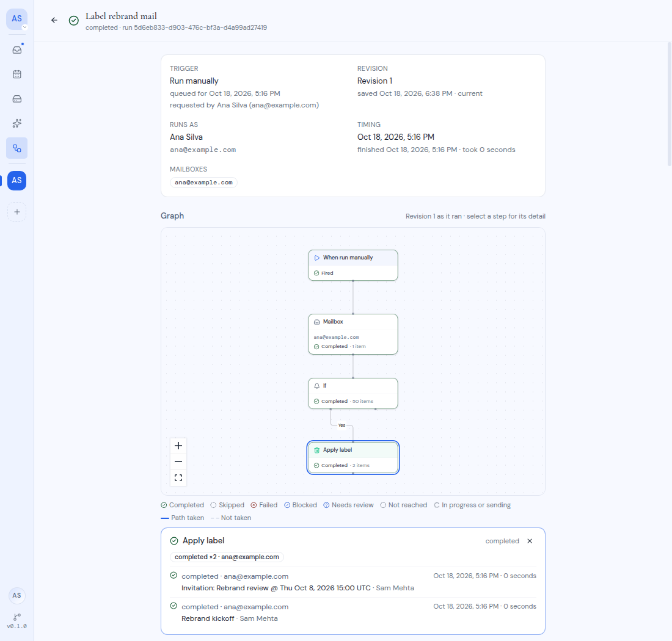Click the 'Path taken' legend entry
The width and height of the screenshot is (672, 641).
click(x=183, y=518)
